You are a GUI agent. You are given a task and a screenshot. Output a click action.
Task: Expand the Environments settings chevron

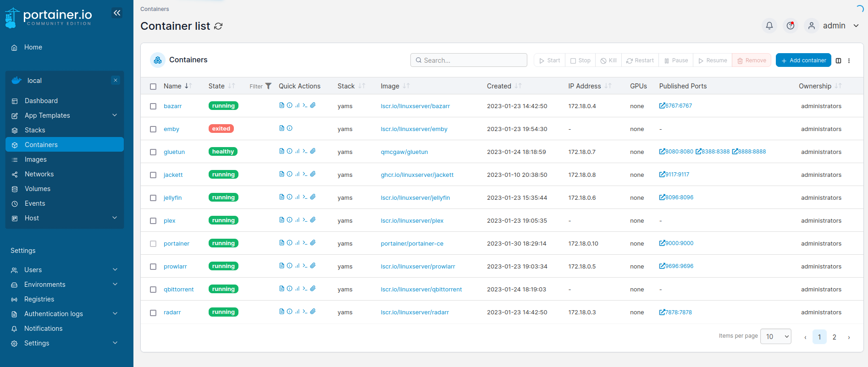pos(115,284)
